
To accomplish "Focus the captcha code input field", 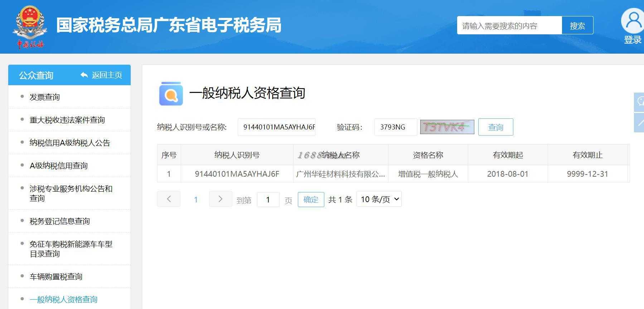I will coord(396,127).
